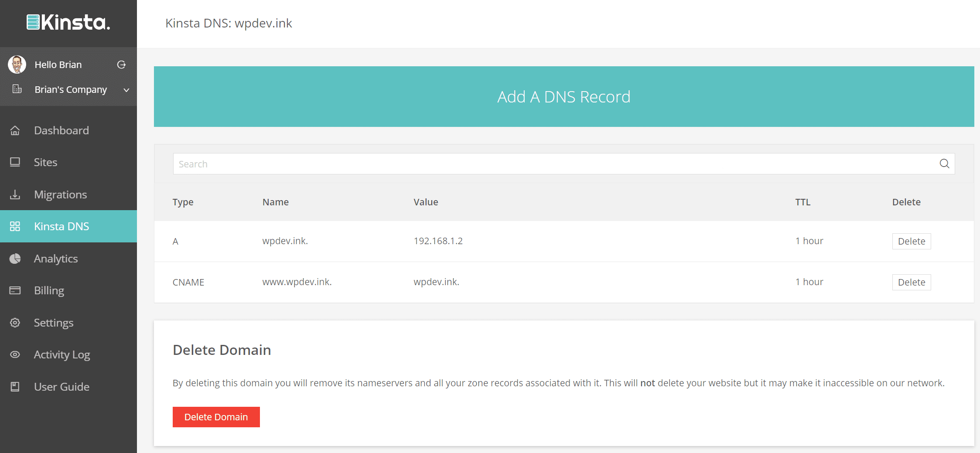The height and width of the screenshot is (453, 980).
Task: View the Activity Log menu item
Action: tap(68, 354)
